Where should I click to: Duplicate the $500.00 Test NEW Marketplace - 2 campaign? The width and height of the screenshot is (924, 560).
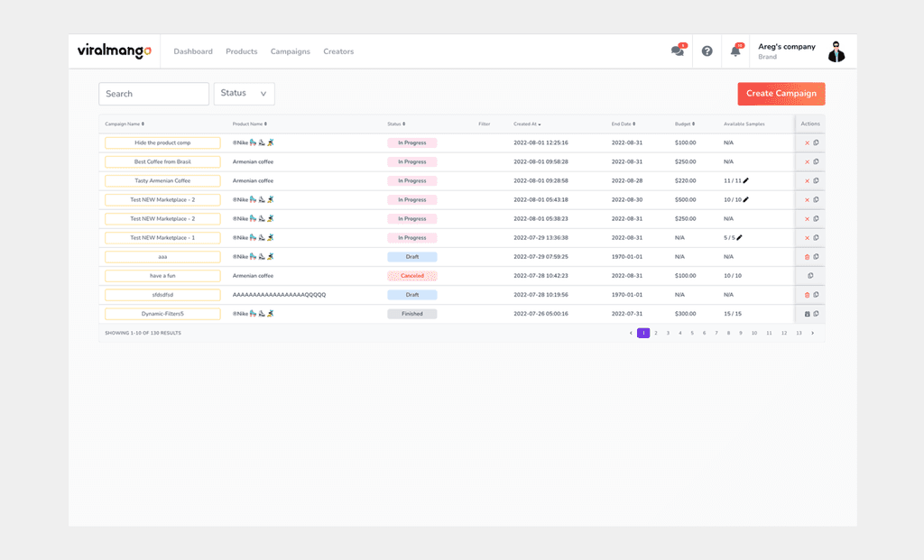816,199
